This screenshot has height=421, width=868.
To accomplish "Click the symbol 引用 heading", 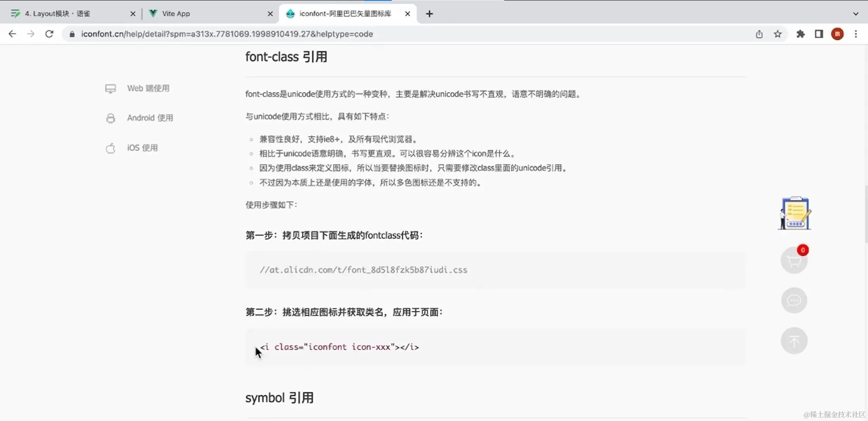I will coord(279,398).
